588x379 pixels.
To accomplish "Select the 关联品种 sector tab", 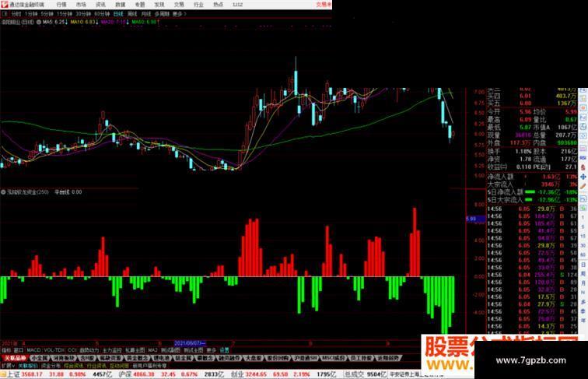I will [x=16, y=358].
